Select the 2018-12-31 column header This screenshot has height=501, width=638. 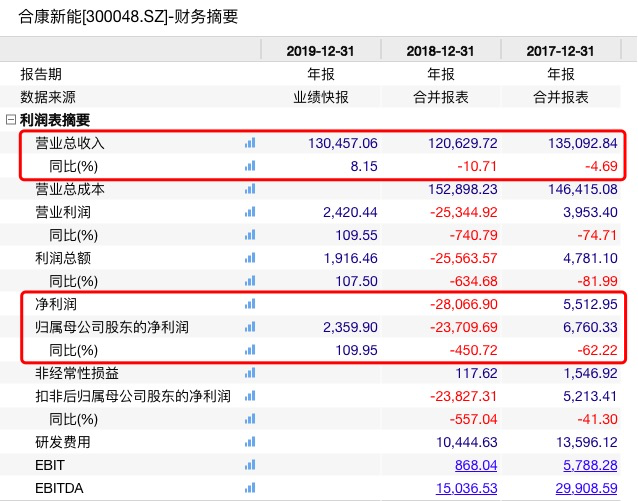440,51
